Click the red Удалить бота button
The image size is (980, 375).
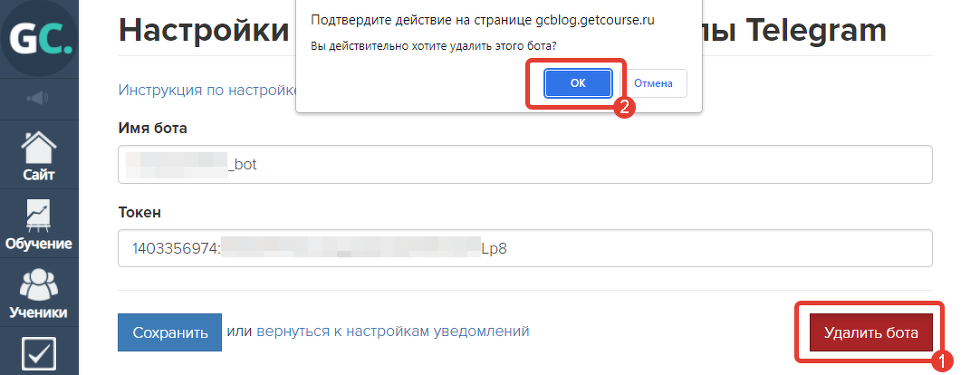click(871, 332)
